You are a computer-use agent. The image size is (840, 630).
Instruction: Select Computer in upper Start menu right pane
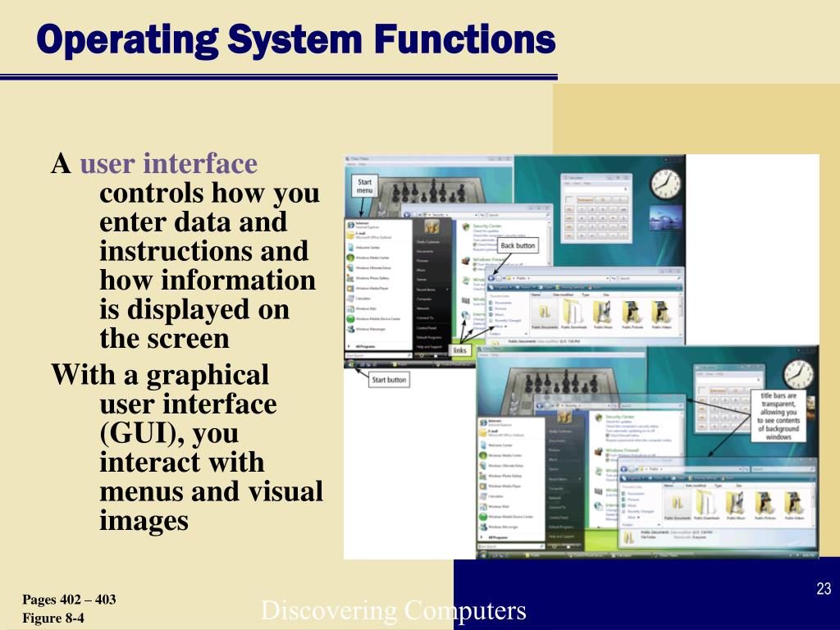coord(424,299)
